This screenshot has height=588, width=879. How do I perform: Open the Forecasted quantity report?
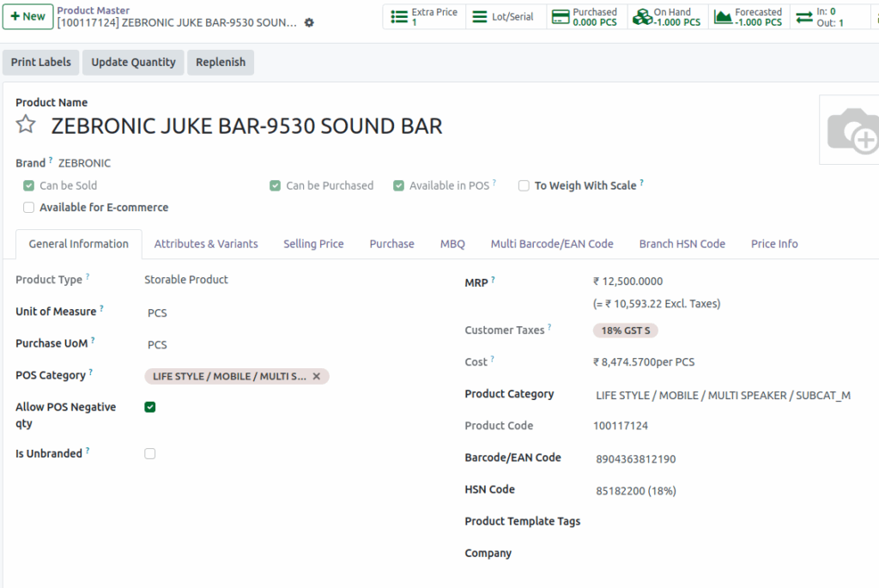tap(748, 15)
